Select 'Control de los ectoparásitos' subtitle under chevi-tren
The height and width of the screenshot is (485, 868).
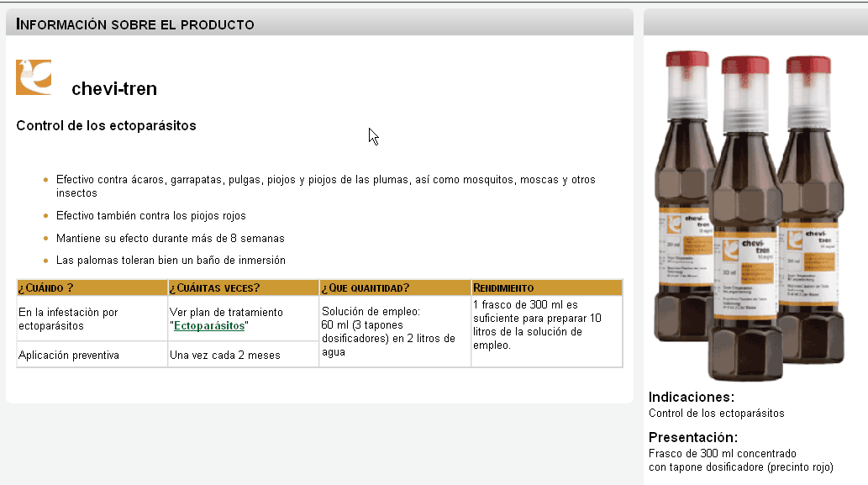coord(106,126)
